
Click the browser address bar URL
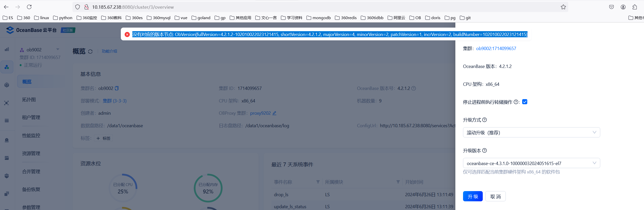pos(133,7)
